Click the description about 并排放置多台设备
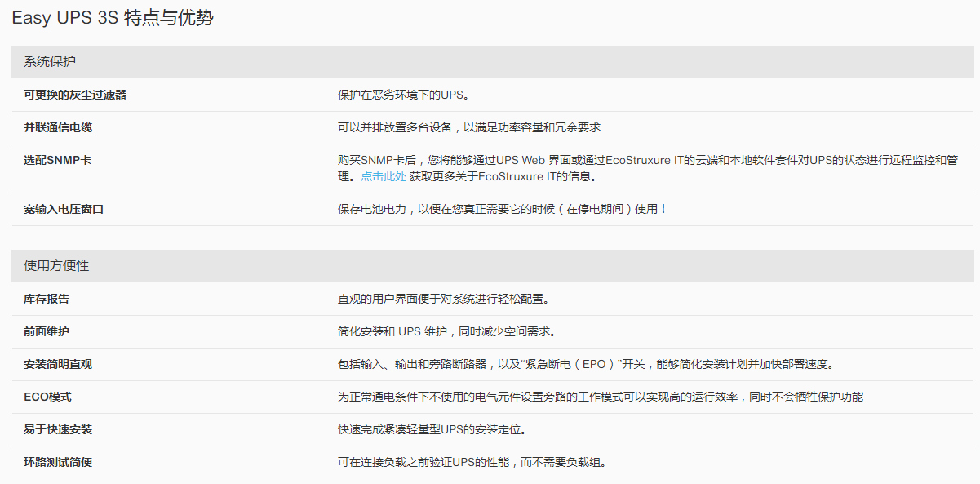The height and width of the screenshot is (484, 980). (x=469, y=127)
